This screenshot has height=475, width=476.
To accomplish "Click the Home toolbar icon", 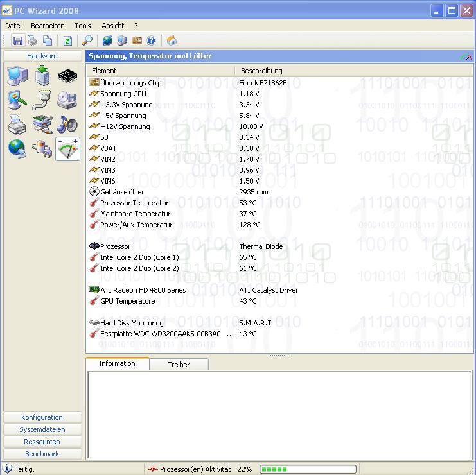I will (x=172, y=40).
